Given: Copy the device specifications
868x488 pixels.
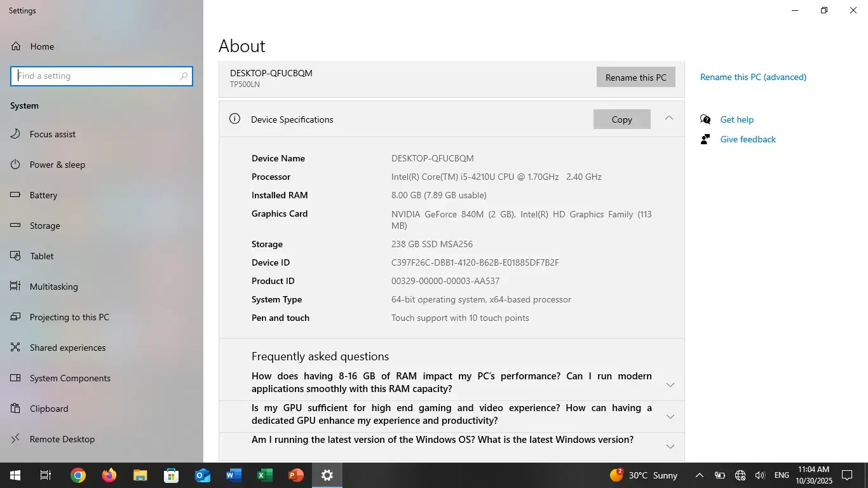Looking at the screenshot, I should click(x=621, y=119).
